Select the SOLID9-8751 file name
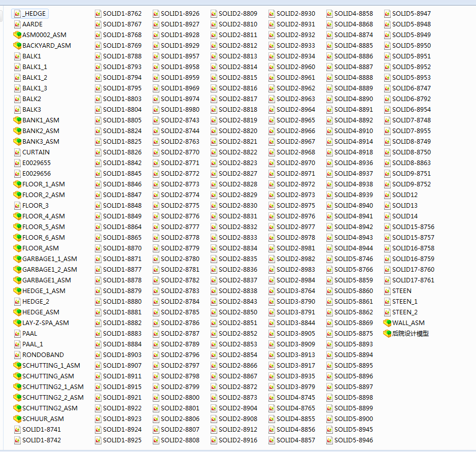Screen dimensions: 476x452 pos(412,174)
